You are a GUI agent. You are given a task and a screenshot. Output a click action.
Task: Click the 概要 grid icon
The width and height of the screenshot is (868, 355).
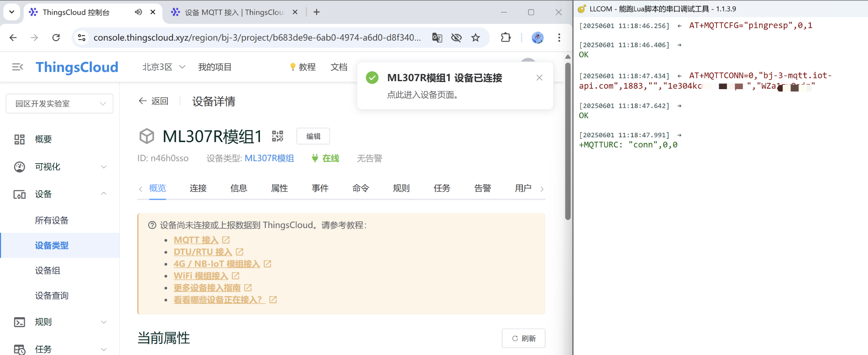[20, 139]
